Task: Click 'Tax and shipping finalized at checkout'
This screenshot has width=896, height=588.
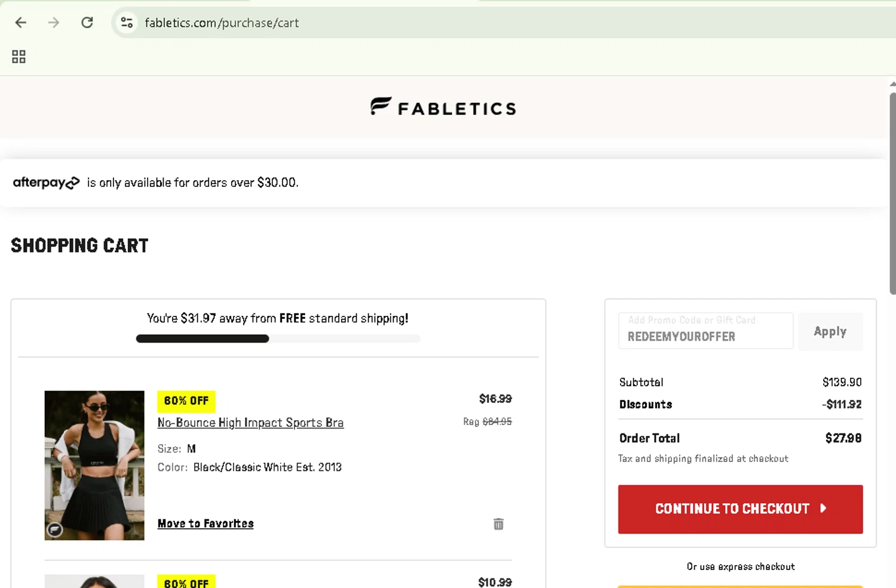Action: coord(703,458)
